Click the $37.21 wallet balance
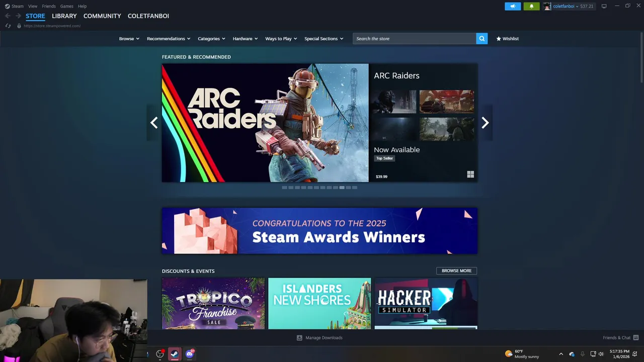 [587, 6]
